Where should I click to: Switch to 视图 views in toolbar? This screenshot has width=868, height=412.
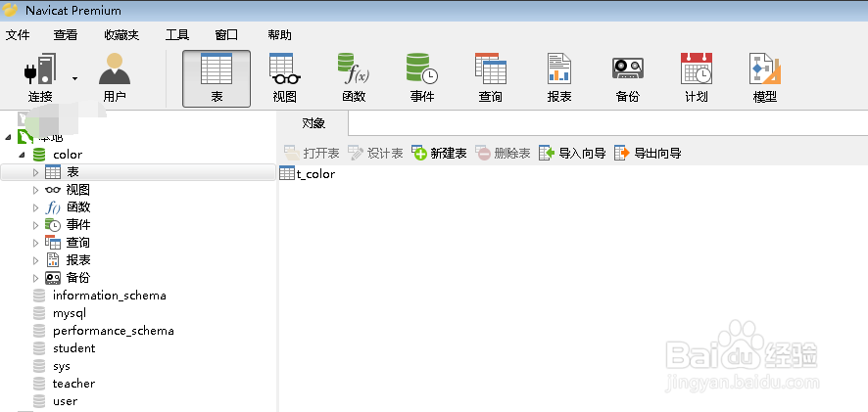tap(285, 78)
